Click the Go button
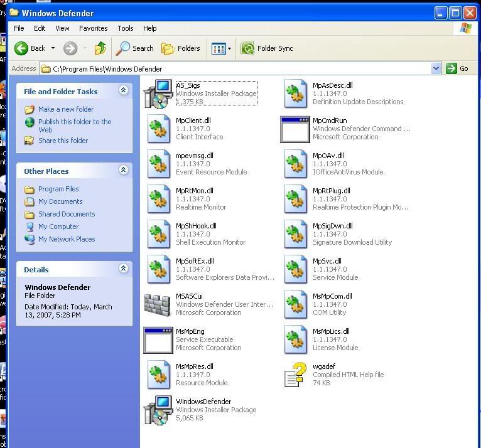Screen dimensions: 481x448 pos(457,68)
